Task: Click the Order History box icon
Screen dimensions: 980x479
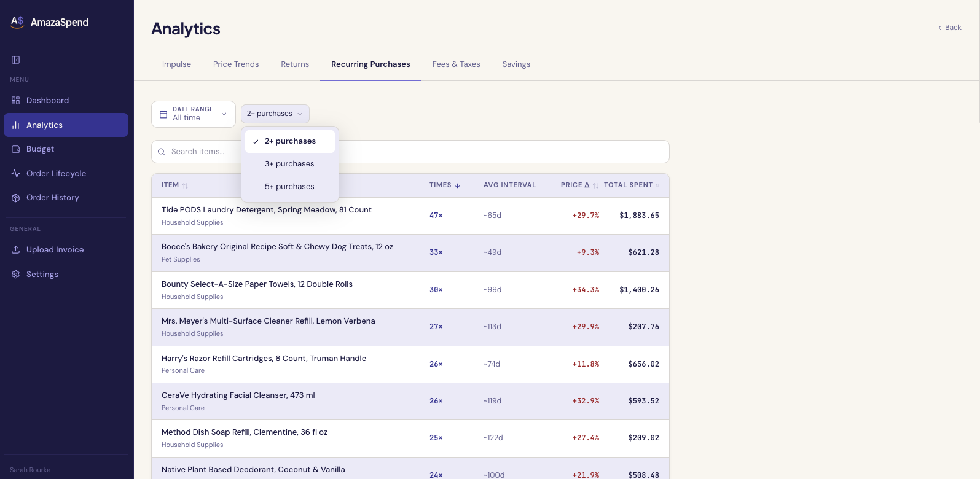Action: click(16, 197)
